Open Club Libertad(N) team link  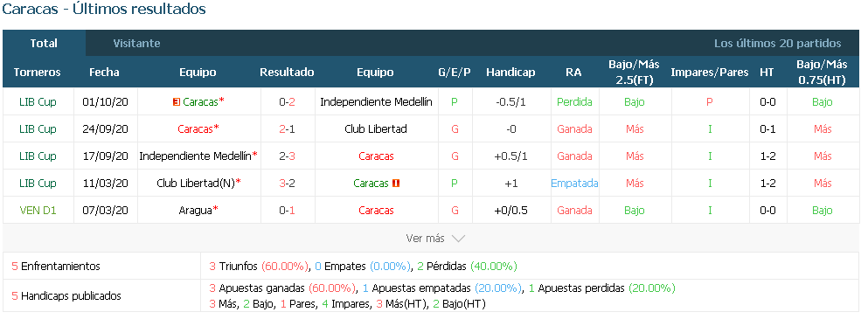pos(196,184)
